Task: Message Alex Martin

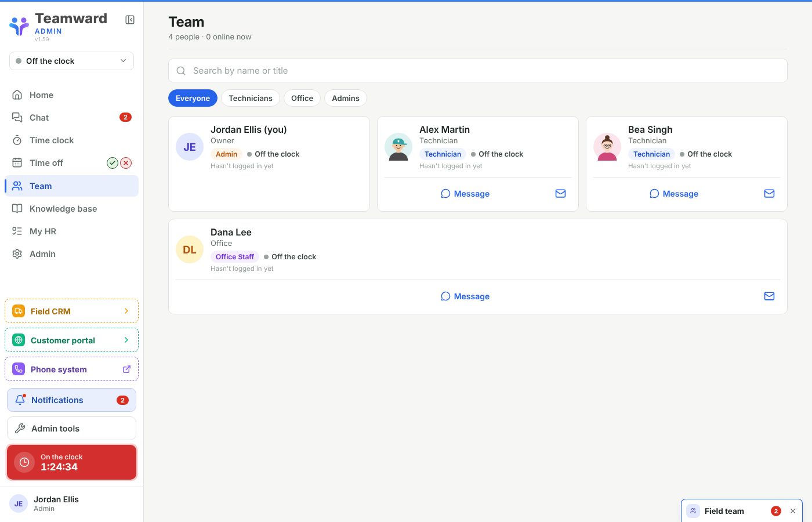Action: (465, 194)
